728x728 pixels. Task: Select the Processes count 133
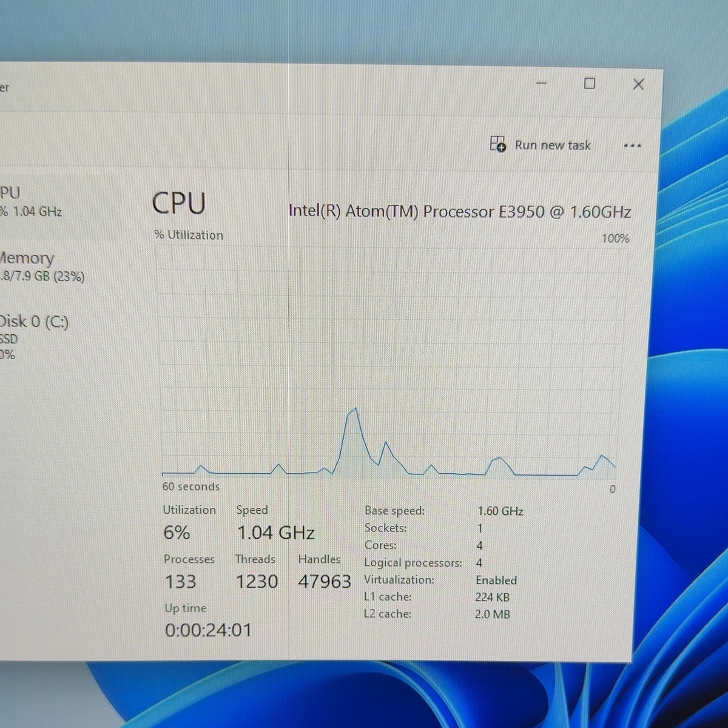click(x=180, y=582)
